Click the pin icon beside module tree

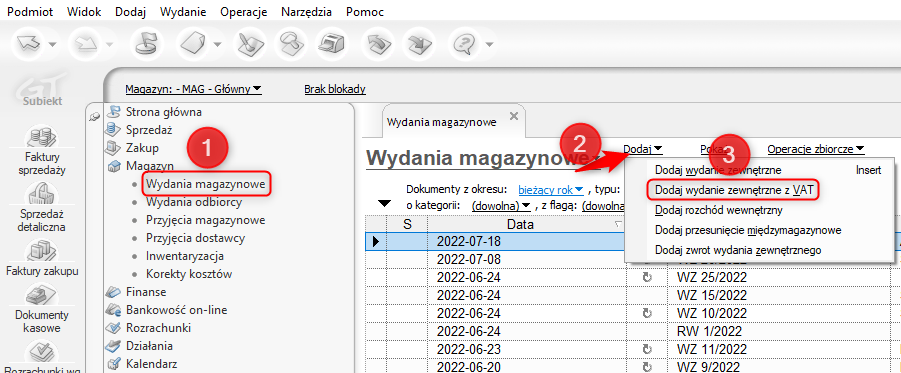[x=95, y=116]
